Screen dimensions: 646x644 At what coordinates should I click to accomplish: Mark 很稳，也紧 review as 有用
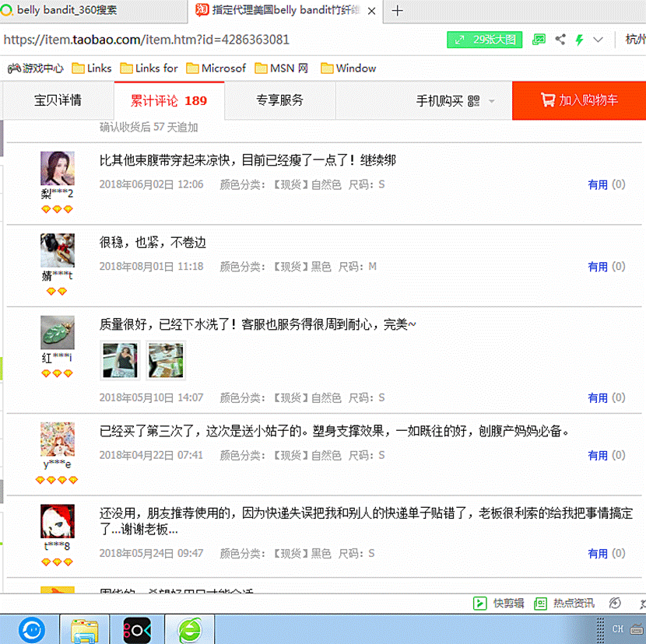coord(598,267)
